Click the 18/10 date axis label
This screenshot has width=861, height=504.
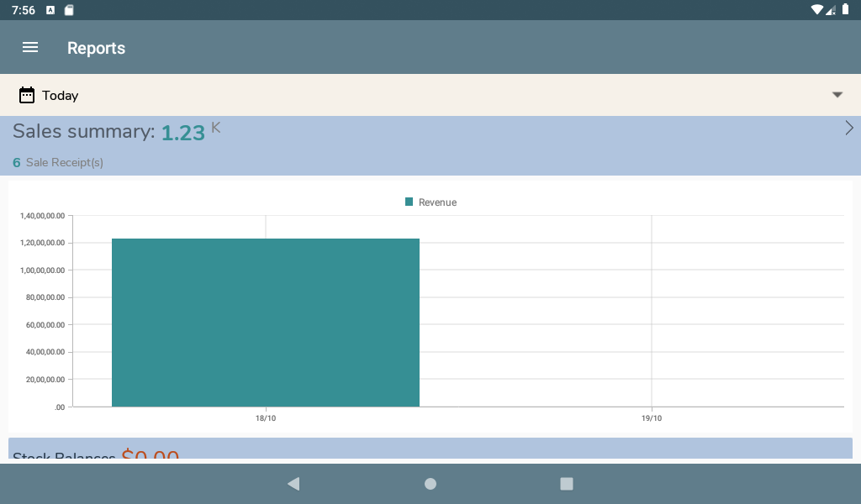coord(266,418)
